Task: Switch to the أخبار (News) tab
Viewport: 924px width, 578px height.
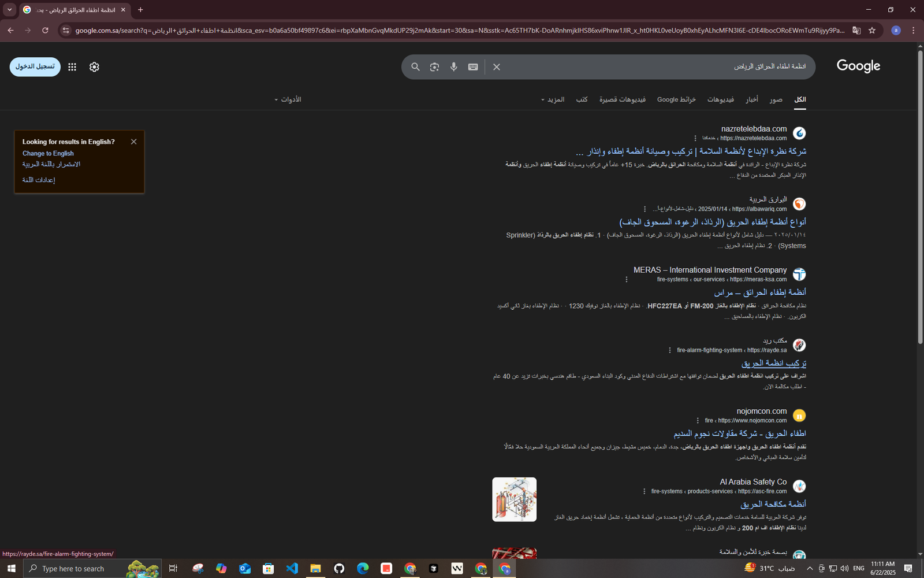Action: 752,99
